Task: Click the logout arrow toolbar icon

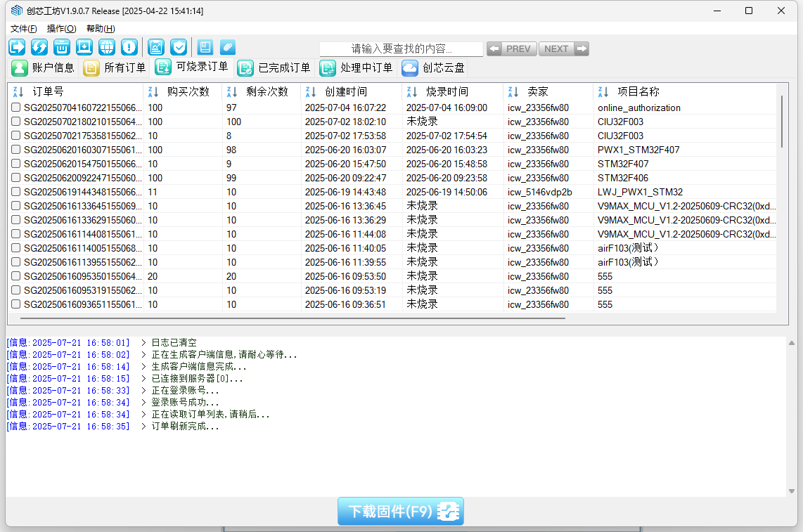Action: click(17, 47)
